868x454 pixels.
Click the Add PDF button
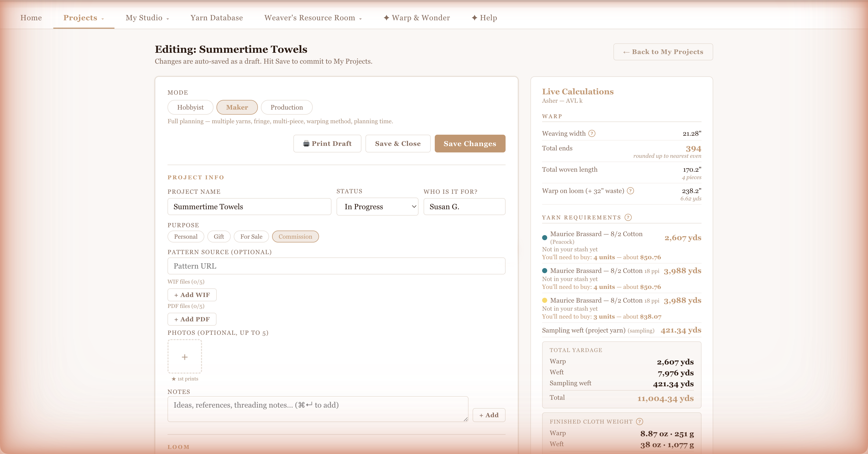click(192, 319)
